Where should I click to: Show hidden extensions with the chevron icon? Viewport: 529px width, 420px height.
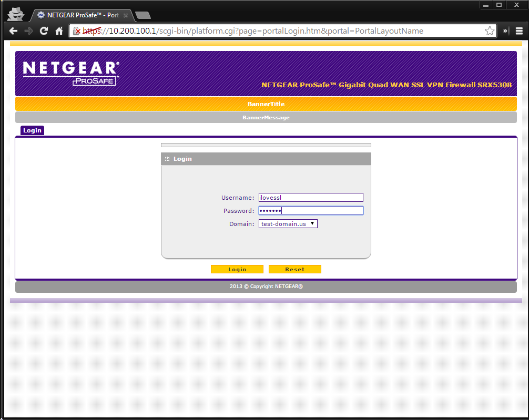(505, 31)
